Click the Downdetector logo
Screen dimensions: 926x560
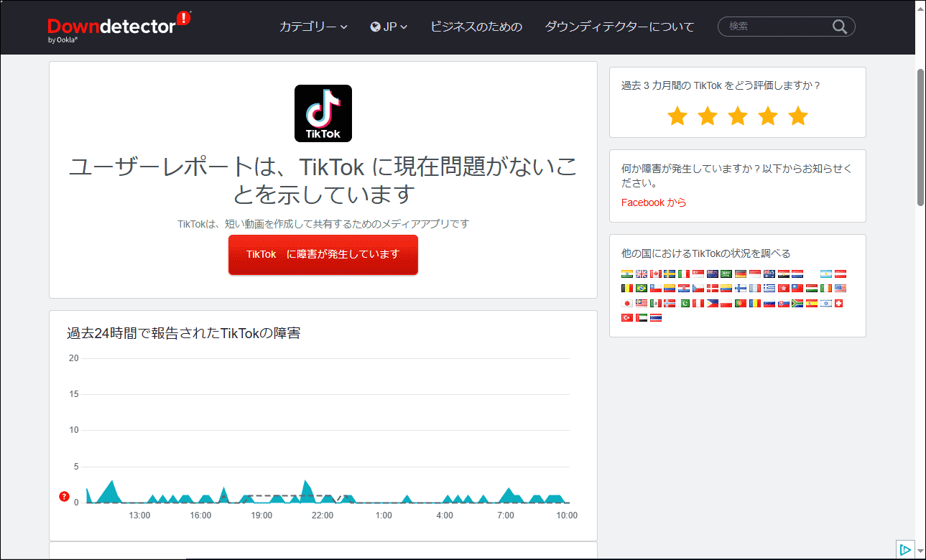pos(119,27)
